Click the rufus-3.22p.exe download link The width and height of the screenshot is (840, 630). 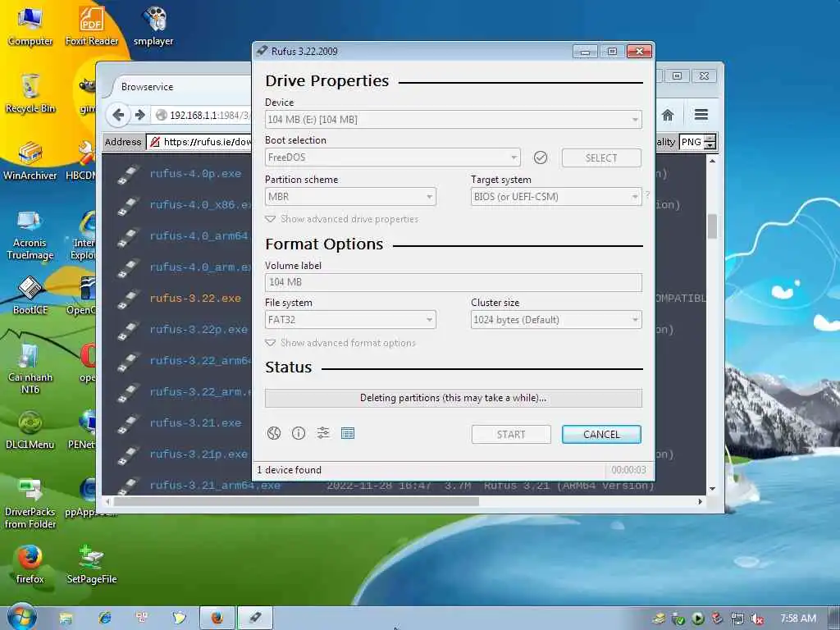199,330
